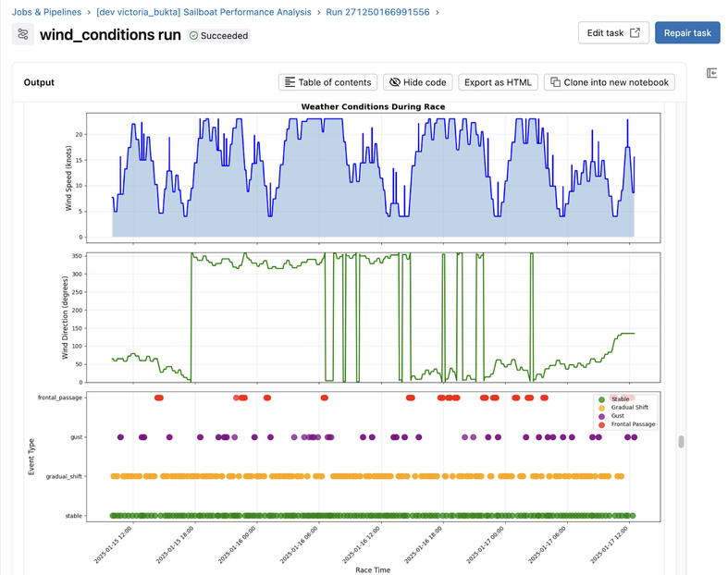The image size is (728, 575).
Task: Open Run 271250166991556 breadcrumb link
Action: coord(376,12)
